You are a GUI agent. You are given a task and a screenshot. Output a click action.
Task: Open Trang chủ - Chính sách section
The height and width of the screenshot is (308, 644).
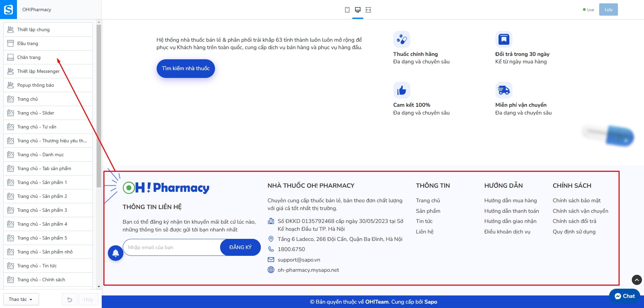pos(48,280)
